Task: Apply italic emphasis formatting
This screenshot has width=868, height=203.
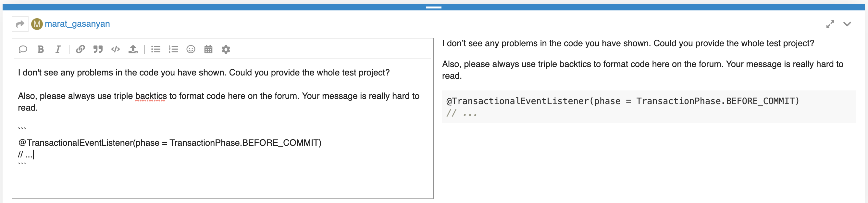Action: [58, 49]
